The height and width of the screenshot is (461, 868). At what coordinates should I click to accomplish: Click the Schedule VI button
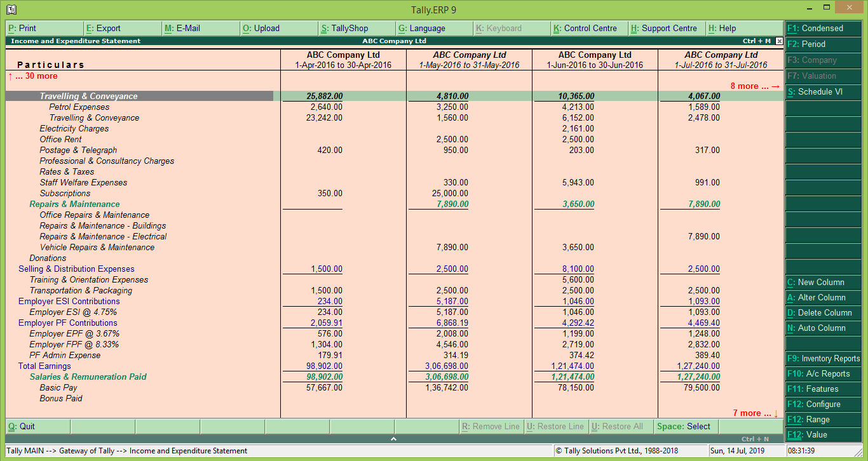coord(823,92)
